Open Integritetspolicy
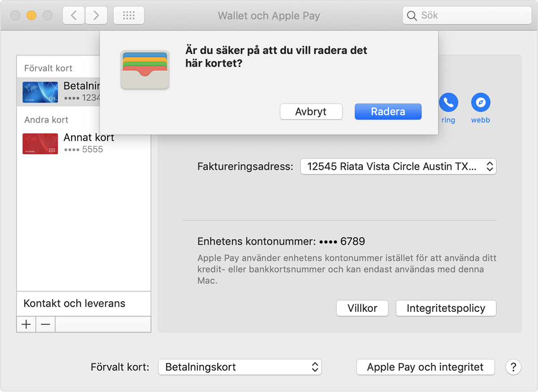538x392 pixels. tap(446, 308)
